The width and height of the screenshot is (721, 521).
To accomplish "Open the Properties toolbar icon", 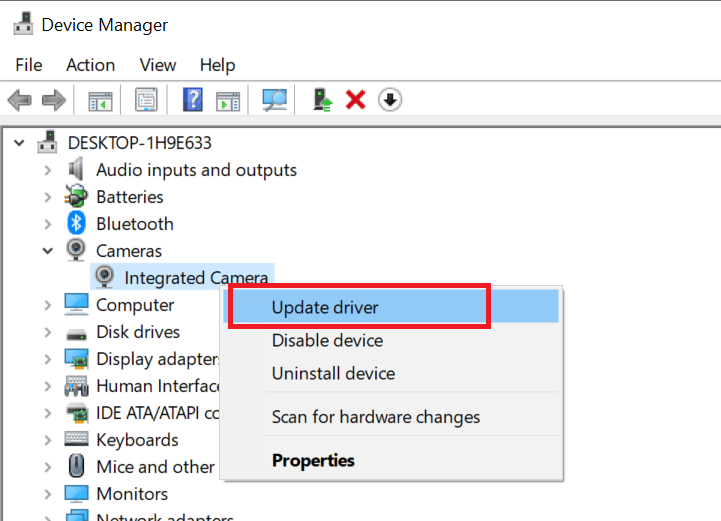I will [x=146, y=100].
